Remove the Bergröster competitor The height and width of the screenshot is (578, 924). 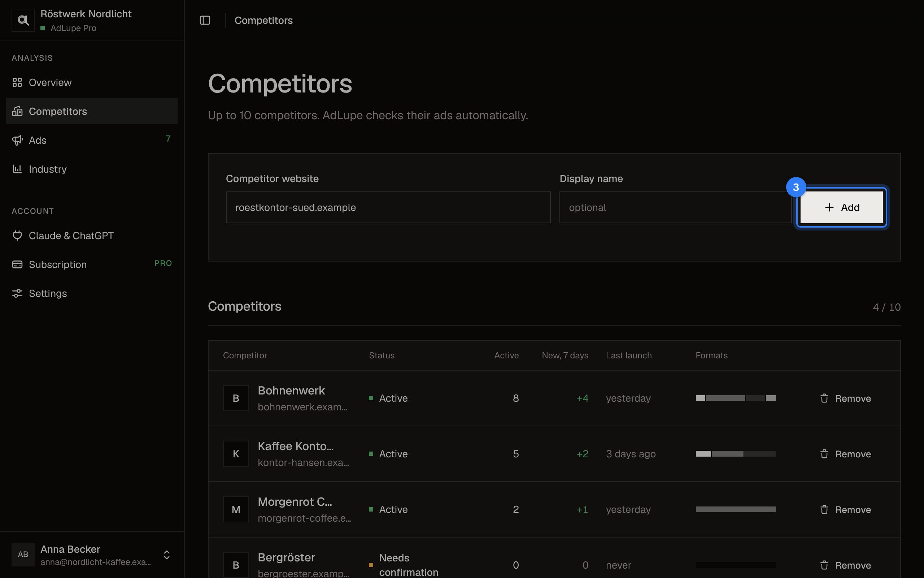click(845, 565)
